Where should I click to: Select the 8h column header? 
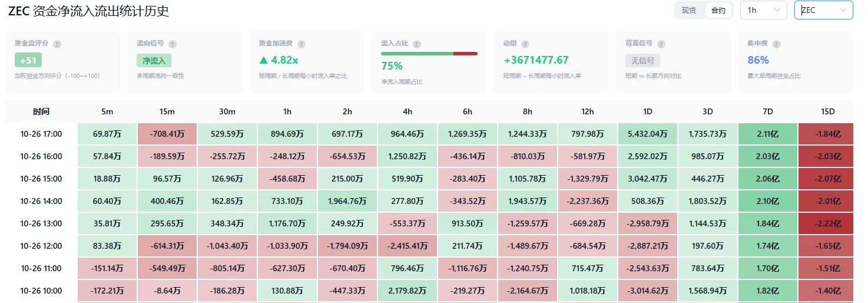[x=528, y=111]
